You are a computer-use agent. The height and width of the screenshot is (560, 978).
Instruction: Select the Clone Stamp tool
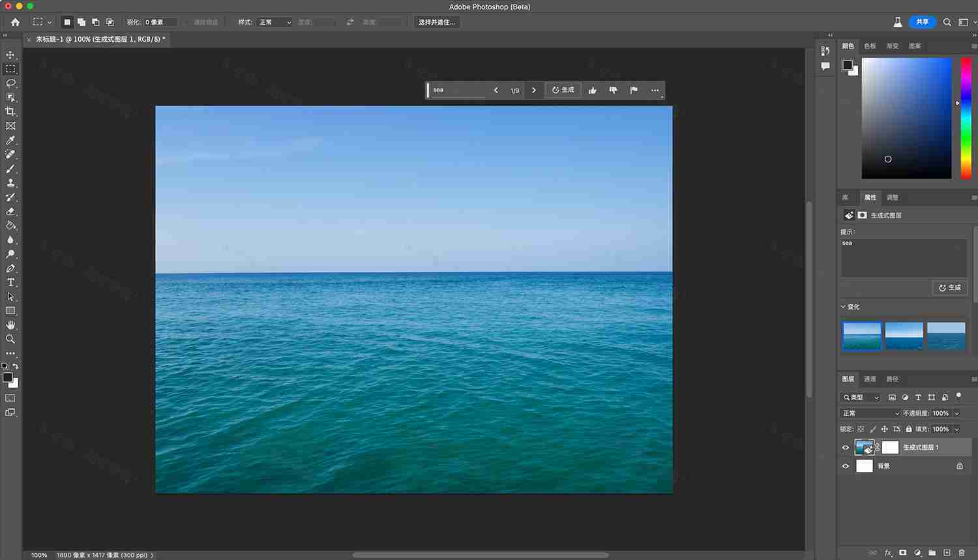(x=10, y=183)
